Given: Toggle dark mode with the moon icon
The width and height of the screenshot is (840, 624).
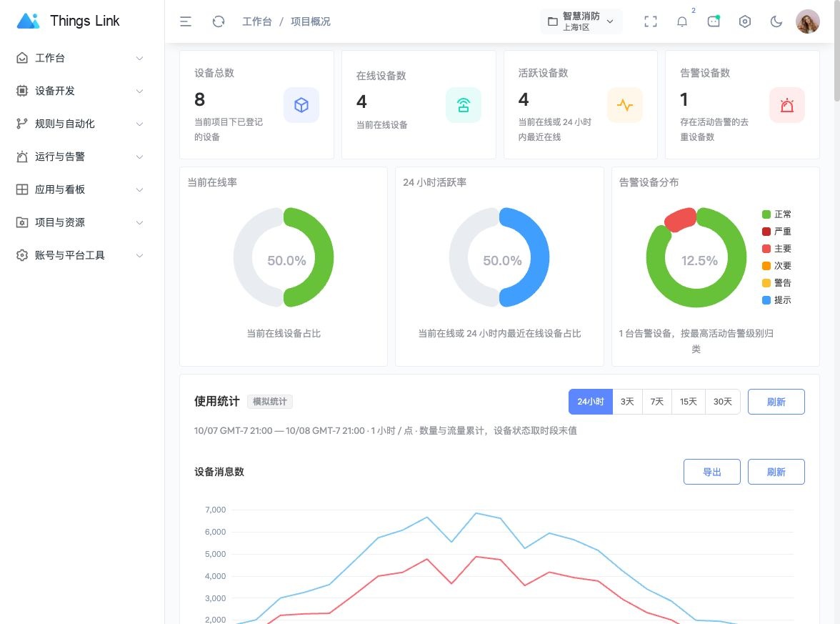Looking at the screenshot, I should pos(776,21).
